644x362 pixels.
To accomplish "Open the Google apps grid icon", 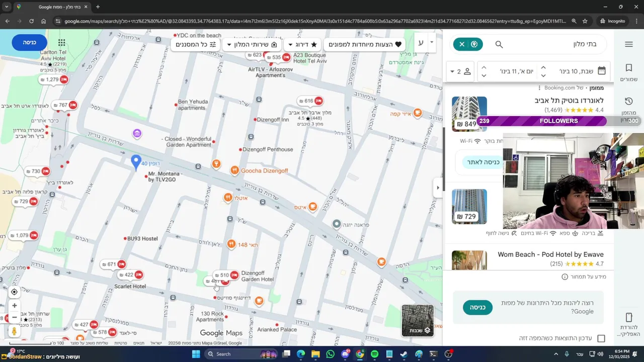I will pyautogui.click(x=61, y=43).
